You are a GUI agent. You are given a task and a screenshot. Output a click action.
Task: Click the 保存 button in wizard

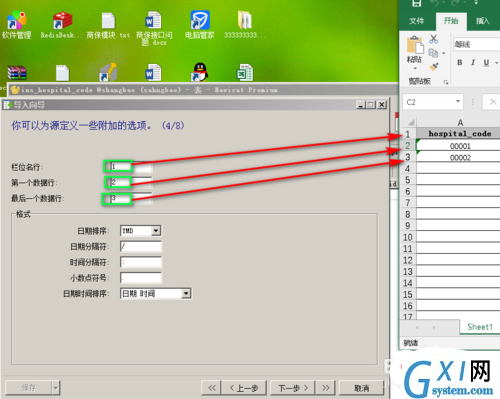coord(29,388)
